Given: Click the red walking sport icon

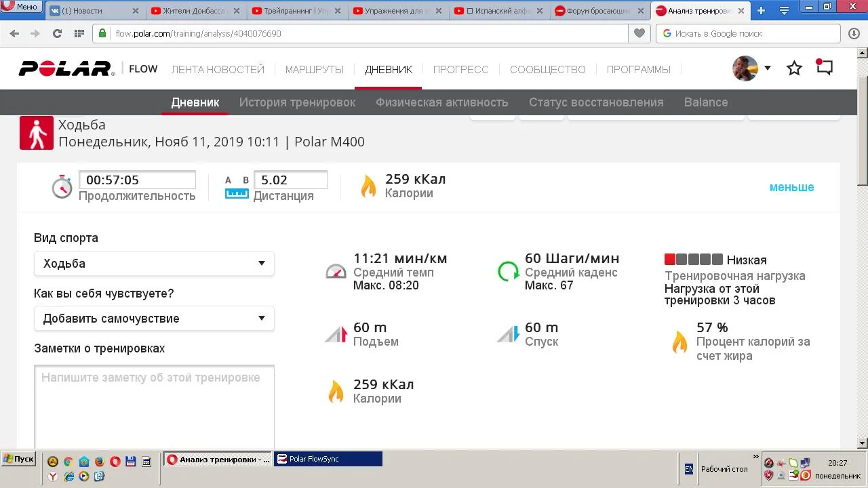Looking at the screenshot, I should [36, 133].
